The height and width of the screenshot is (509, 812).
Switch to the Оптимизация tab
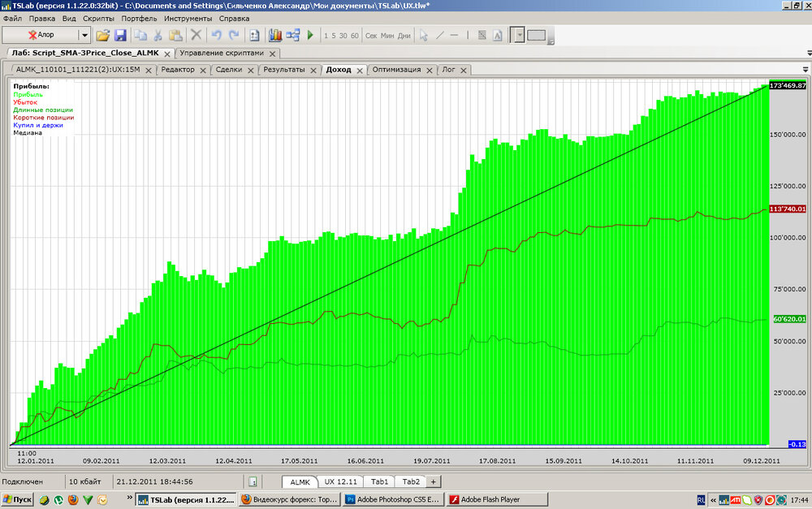point(396,70)
